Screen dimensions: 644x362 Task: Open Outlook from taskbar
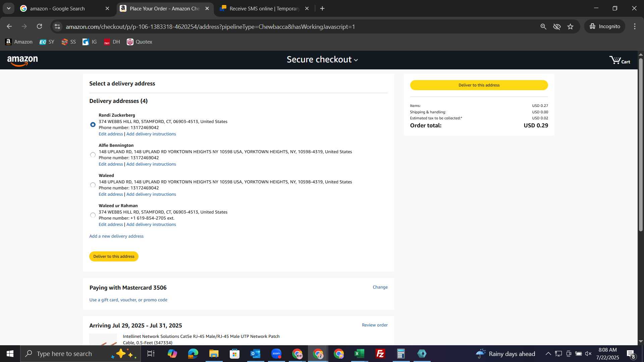[256, 354]
